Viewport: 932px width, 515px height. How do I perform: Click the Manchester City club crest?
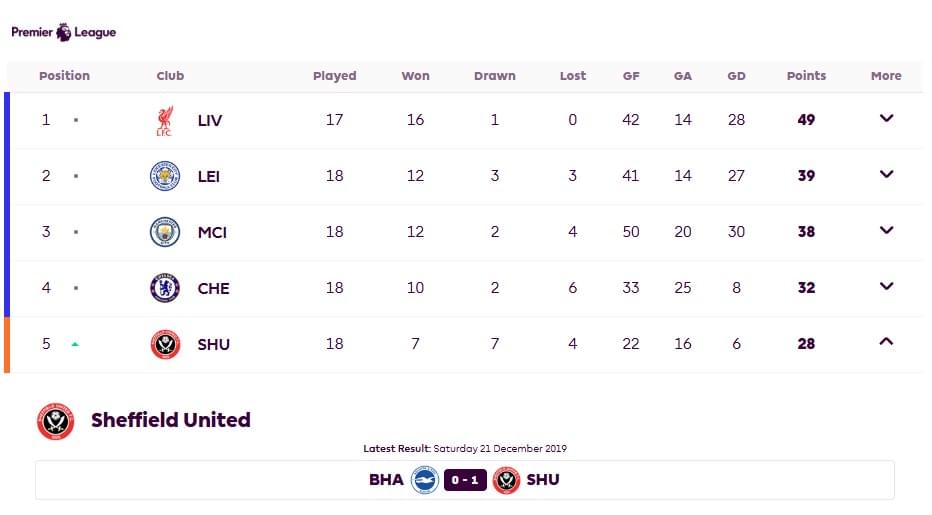coord(165,232)
